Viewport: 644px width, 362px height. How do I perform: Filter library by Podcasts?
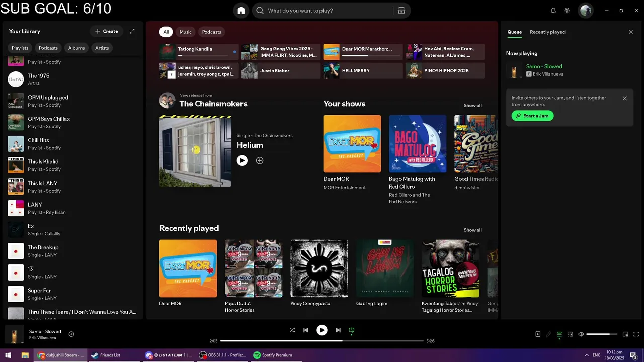(x=48, y=48)
